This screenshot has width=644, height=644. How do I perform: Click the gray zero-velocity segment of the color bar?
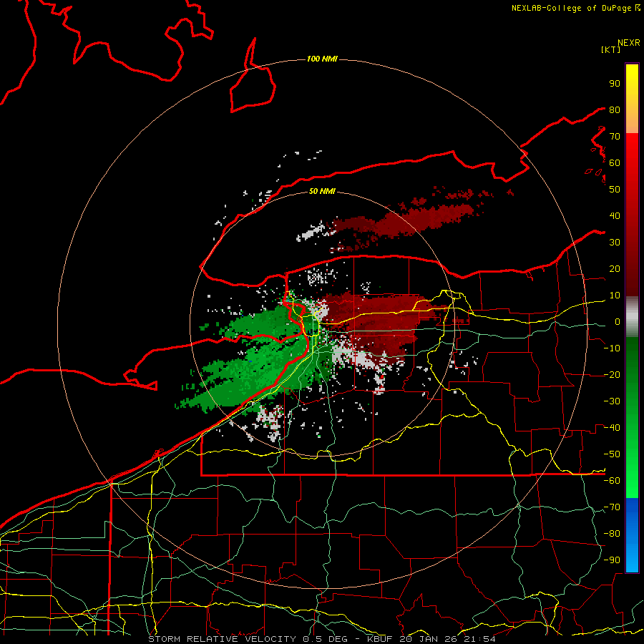632,316
